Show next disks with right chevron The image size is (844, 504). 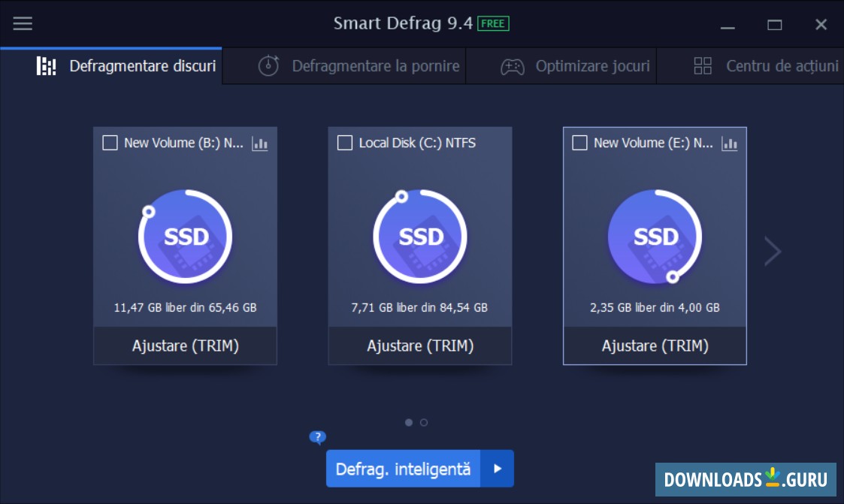(x=773, y=251)
